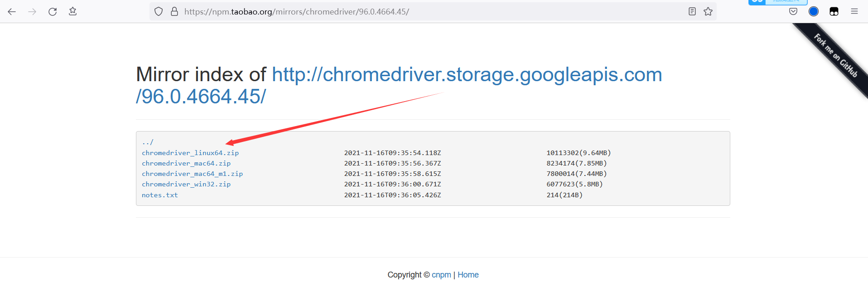Save page to Pocket

coord(793,12)
